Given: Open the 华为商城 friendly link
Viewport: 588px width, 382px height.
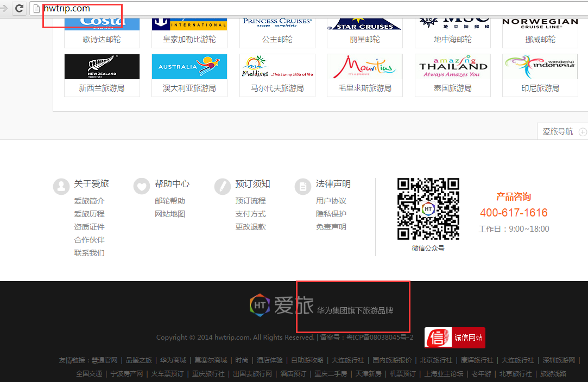Looking at the screenshot, I should click(173, 360).
